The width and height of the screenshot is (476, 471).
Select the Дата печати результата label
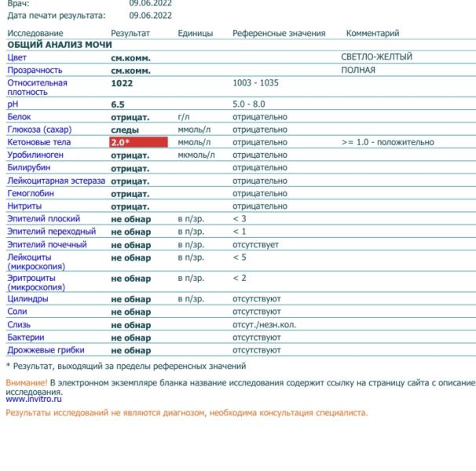(x=57, y=16)
